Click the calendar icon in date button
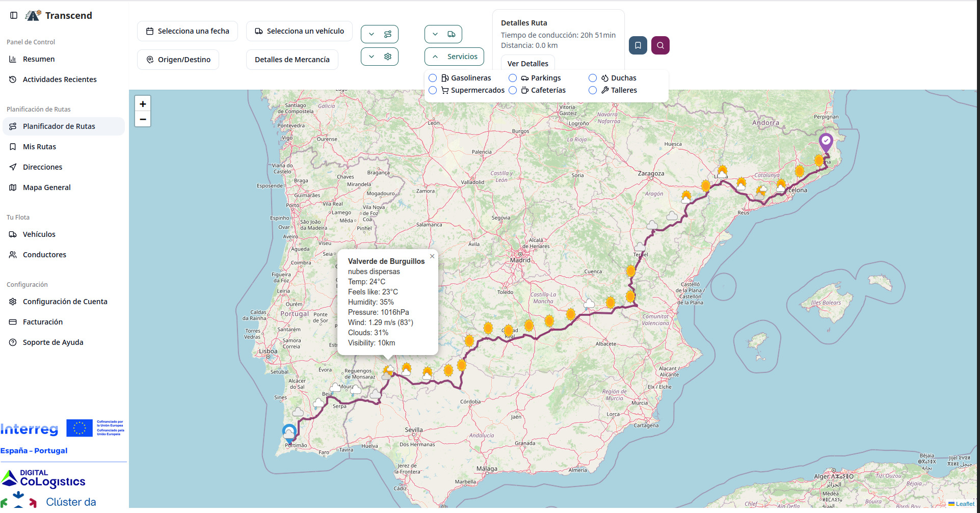The image size is (980, 513). coord(150,31)
